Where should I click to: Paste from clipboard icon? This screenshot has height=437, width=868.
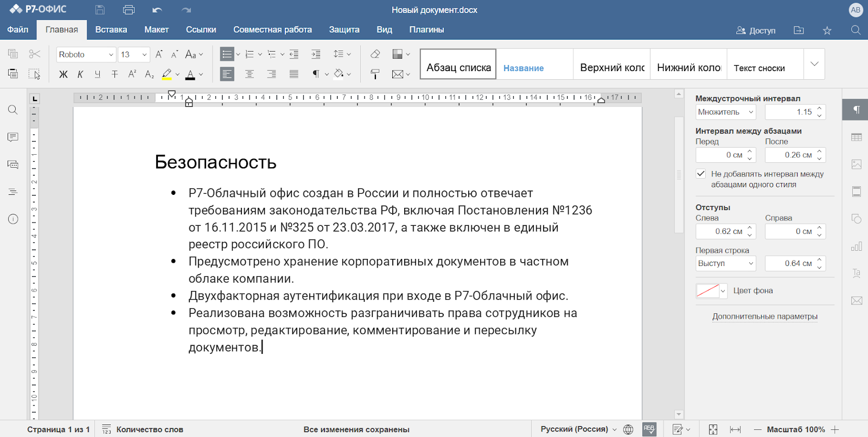pyautogui.click(x=13, y=74)
